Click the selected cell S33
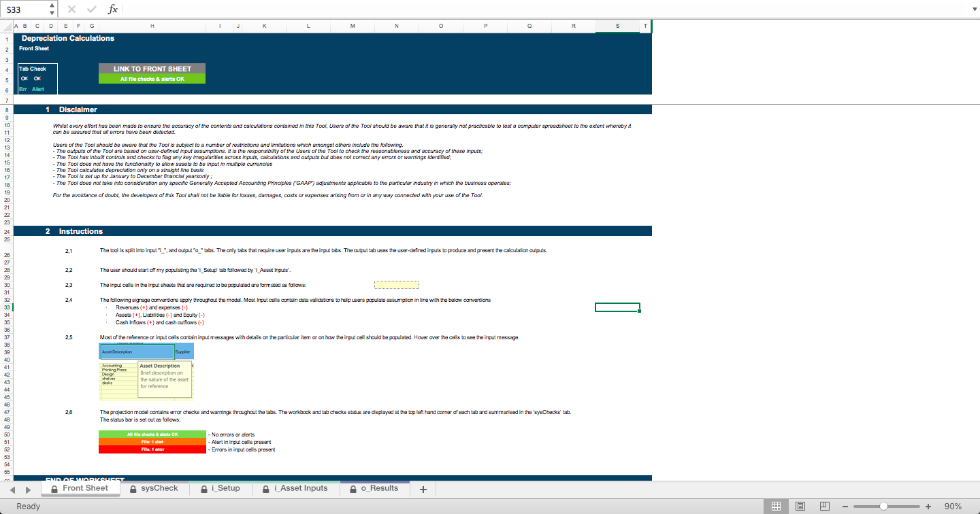The height and width of the screenshot is (514, 980). point(617,307)
